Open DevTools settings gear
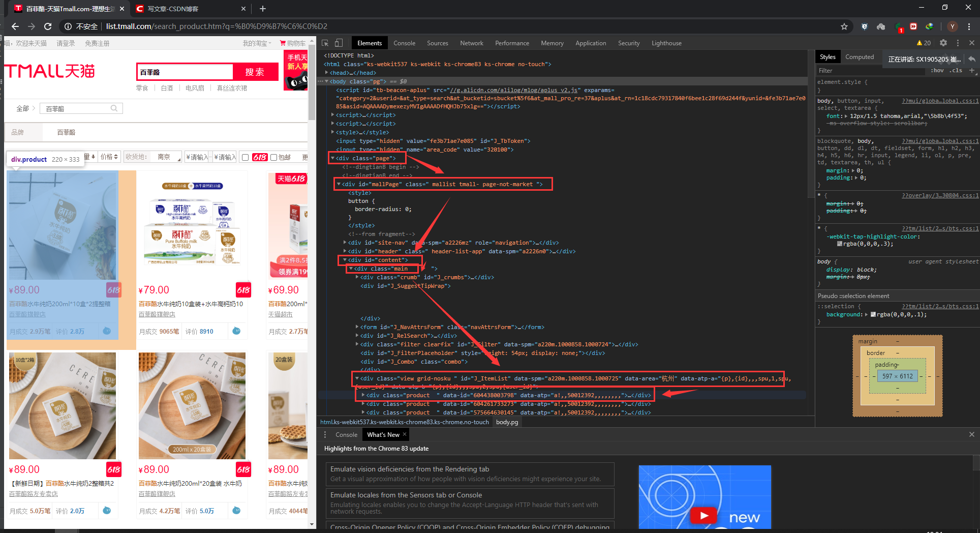Viewport: 980px width, 533px height. point(943,43)
